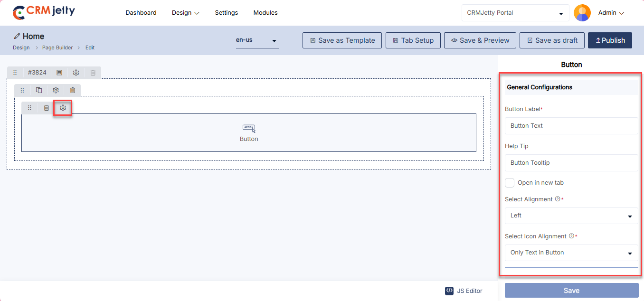Click the duplicate icon on the column toolbar
This screenshot has width=644, height=301.
click(39, 90)
